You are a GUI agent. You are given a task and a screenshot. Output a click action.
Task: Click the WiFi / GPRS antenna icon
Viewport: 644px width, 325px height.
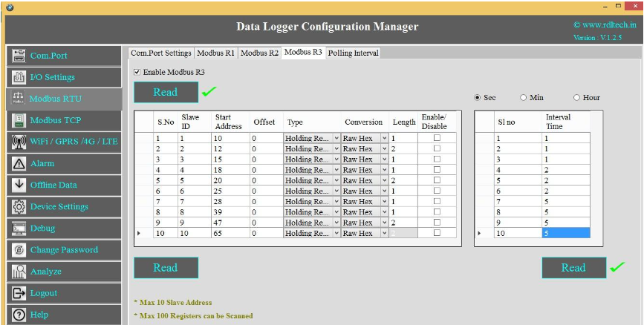point(19,142)
